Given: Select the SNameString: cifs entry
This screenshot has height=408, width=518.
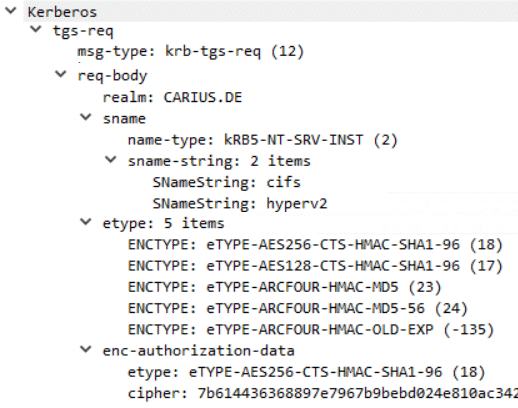Looking at the screenshot, I should (x=227, y=183).
